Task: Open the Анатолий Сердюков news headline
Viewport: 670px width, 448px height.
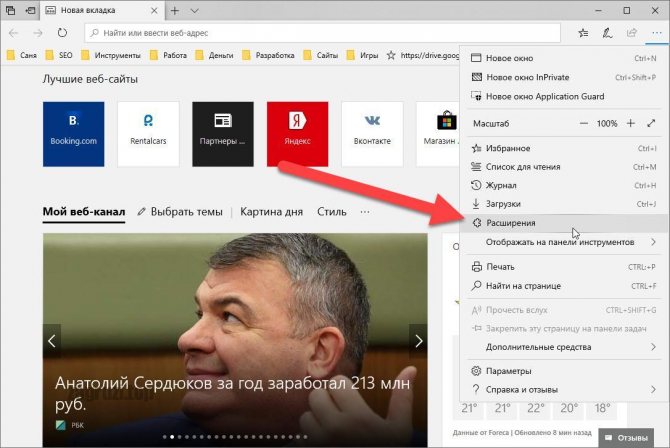Action: click(232, 393)
